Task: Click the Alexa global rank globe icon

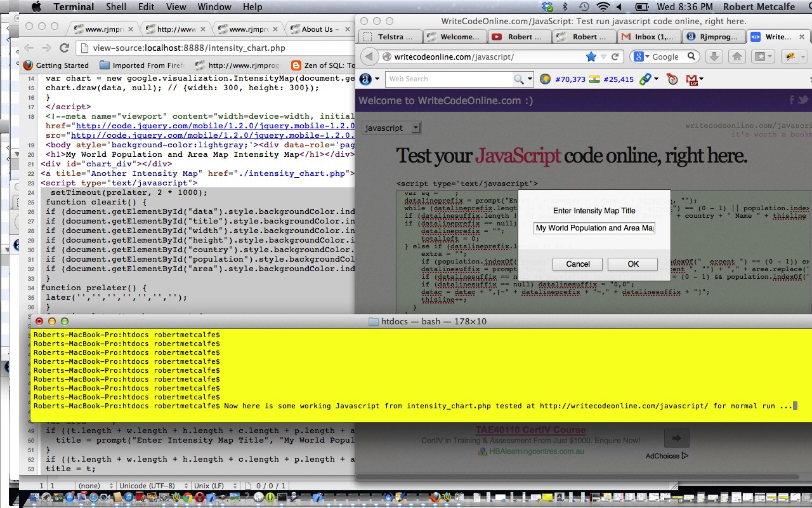Action: [x=545, y=79]
